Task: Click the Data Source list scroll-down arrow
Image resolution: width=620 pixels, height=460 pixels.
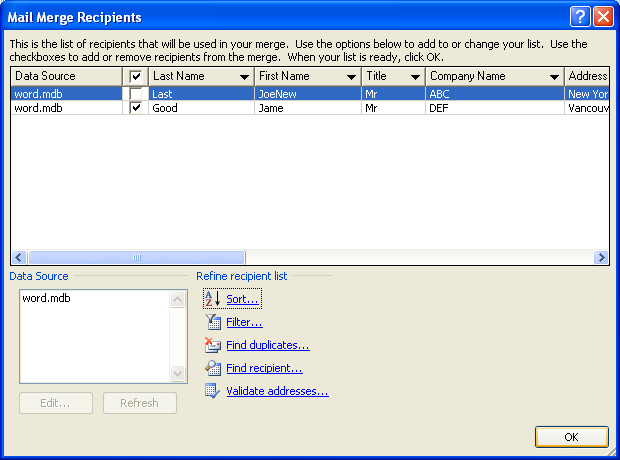Action: click(x=178, y=373)
